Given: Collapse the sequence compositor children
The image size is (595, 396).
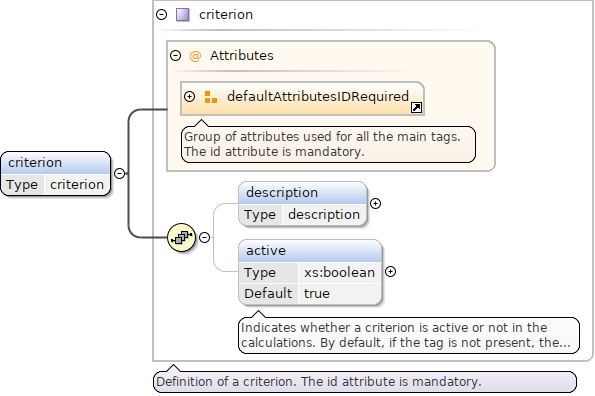Looking at the screenshot, I should (205, 237).
